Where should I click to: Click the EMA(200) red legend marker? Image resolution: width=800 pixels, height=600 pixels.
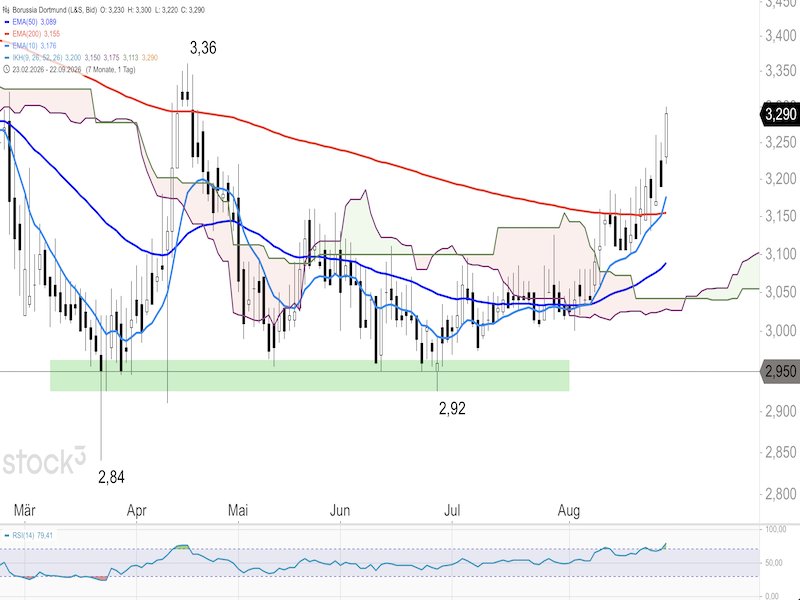[6, 34]
